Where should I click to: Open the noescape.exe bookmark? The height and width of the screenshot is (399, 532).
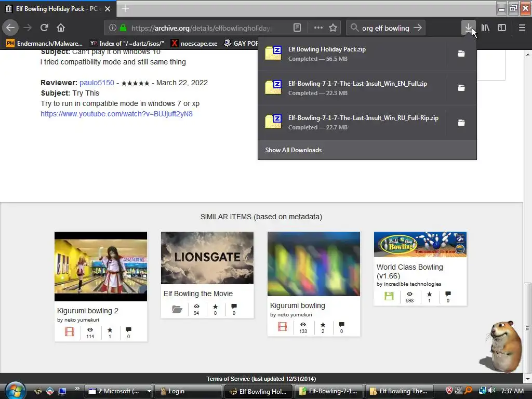[194, 44]
